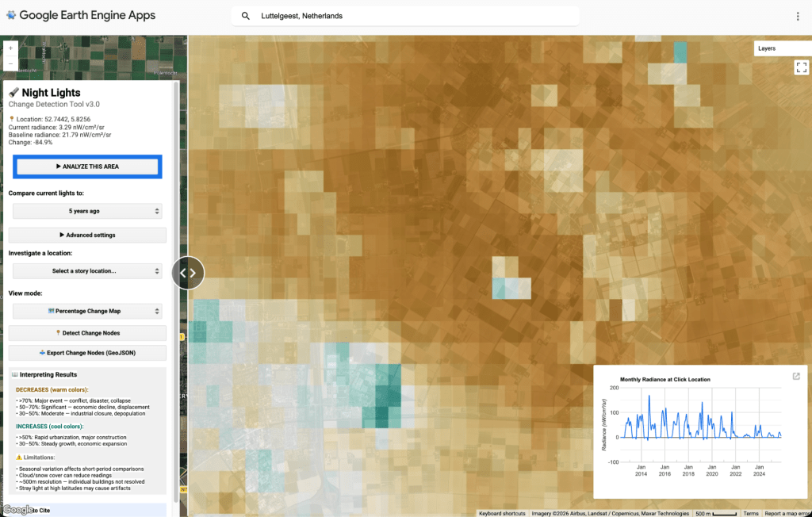812x517 pixels.
Task: Click the split-panel swipe handle
Action: [188, 273]
